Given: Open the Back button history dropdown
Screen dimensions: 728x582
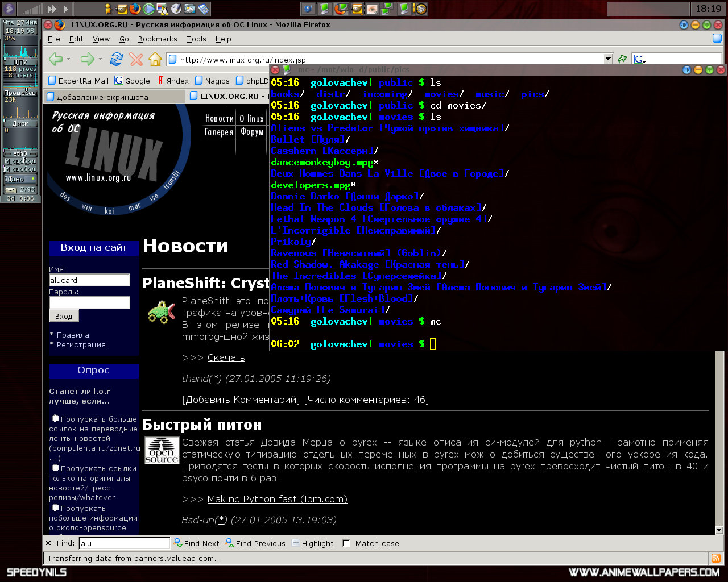Looking at the screenshot, I should point(68,59).
